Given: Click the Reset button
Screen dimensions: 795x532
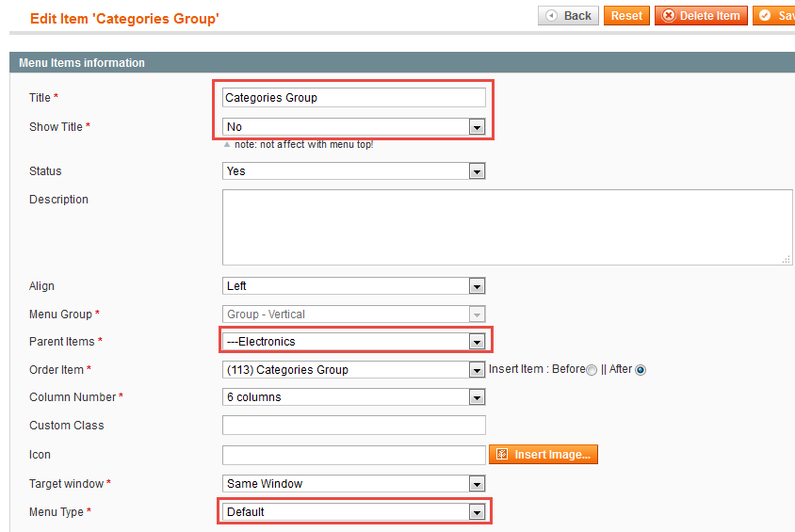Looking at the screenshot, I should tap(626, 16).
